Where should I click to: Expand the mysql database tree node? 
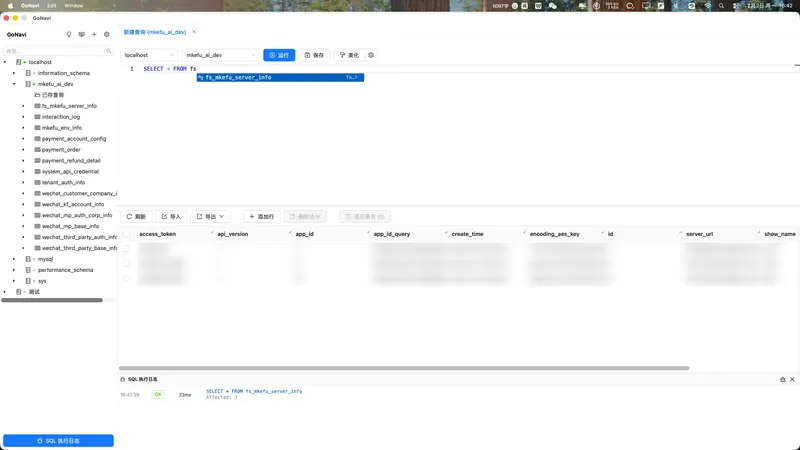(x=14, y=259)
